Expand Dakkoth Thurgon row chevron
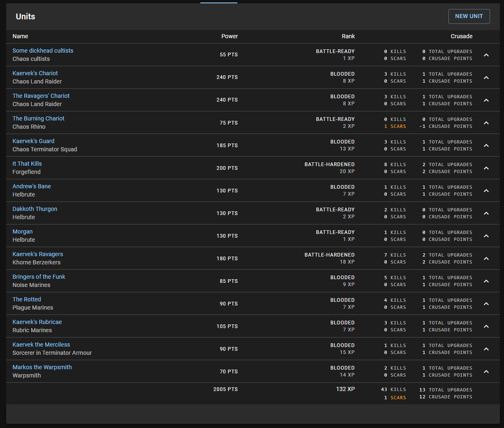This screenshot has height=428, width=504. click(x=486, y=213)
